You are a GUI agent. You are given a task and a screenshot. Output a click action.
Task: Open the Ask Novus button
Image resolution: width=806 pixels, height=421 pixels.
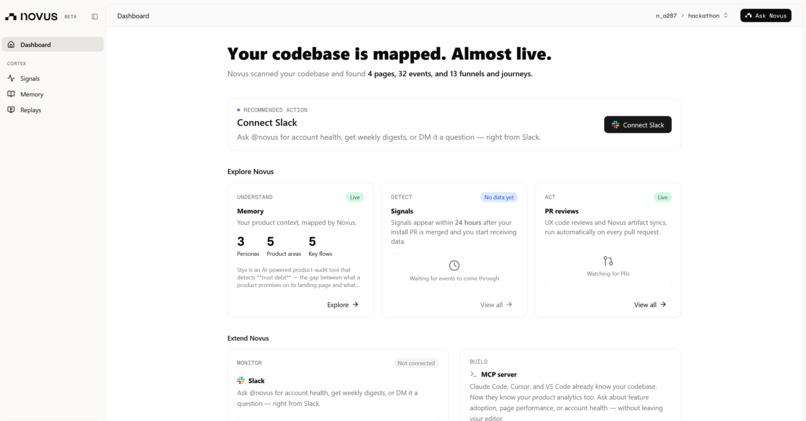click(x=765, y=16)
